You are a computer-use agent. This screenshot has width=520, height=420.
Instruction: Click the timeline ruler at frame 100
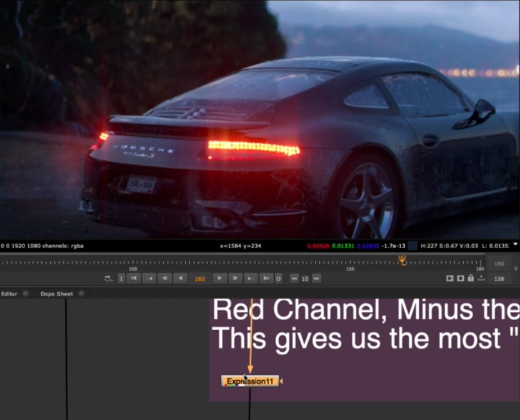point(133,263)
